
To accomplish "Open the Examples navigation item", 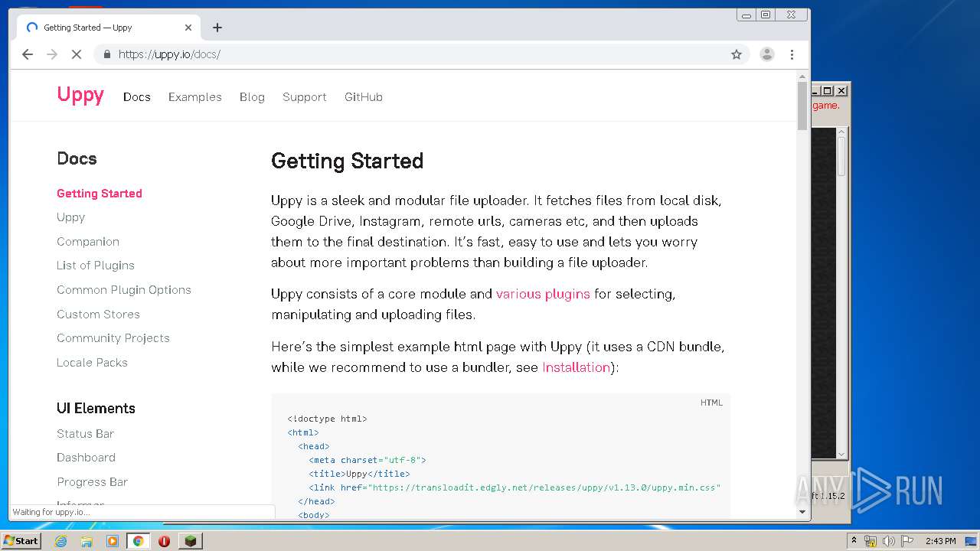I will tap(195, 97).
